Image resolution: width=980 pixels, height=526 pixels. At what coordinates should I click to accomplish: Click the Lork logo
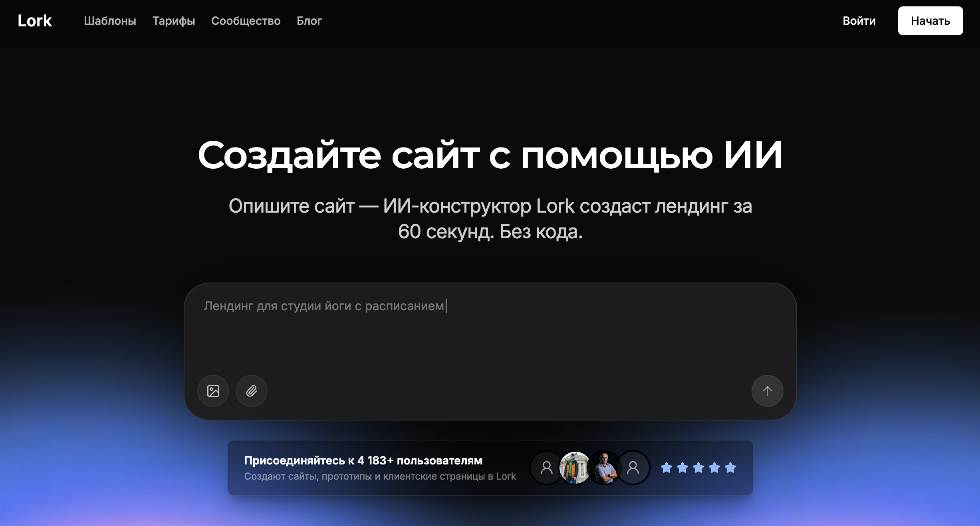click(x=35, y=21)
